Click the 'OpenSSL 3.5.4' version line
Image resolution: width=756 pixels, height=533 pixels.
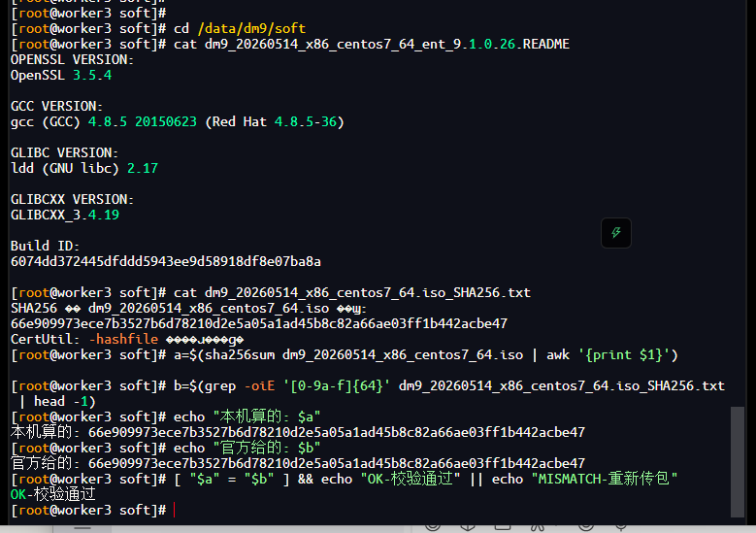coord(61,76)
